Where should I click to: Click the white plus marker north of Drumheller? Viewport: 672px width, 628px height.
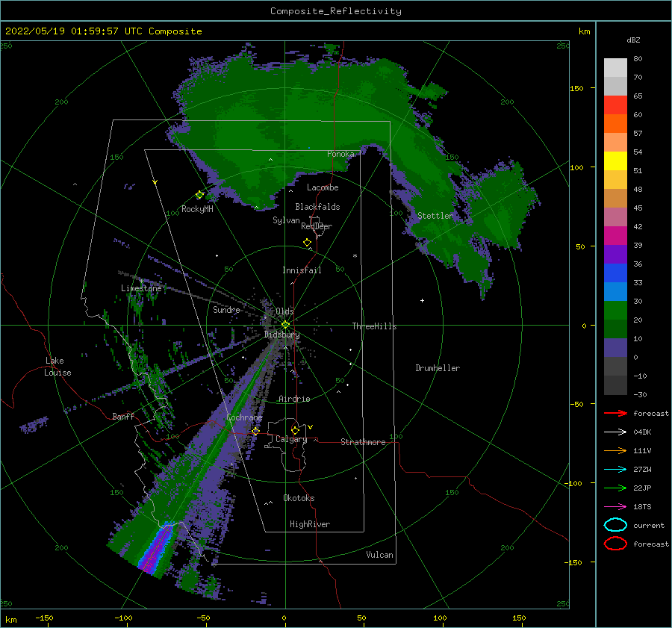click(422, 300)
